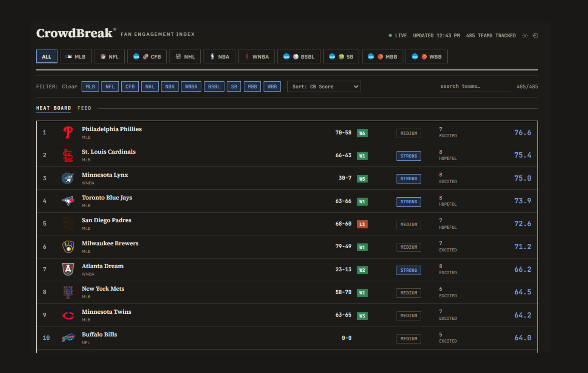This screenshot has width=588, height=373.
Task: Switch to the SB league tab
Action: click(x=341, y=57)
